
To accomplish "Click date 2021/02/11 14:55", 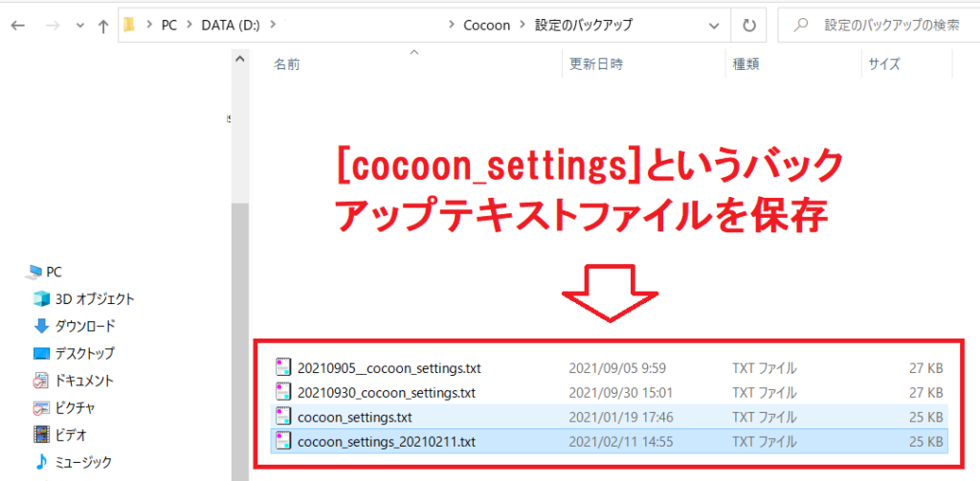I will click(620, 442).
